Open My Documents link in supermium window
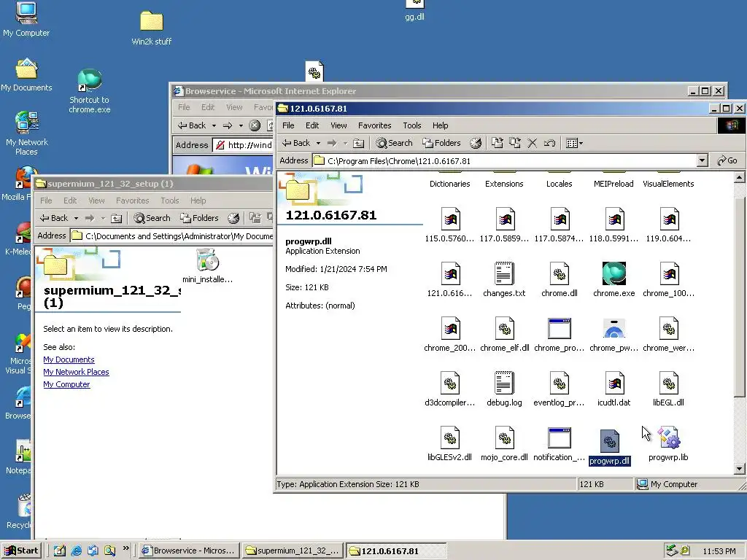Image resolution: width=747 pixels, height=560 pixels. pyautogui.click(x=69, y=359)
